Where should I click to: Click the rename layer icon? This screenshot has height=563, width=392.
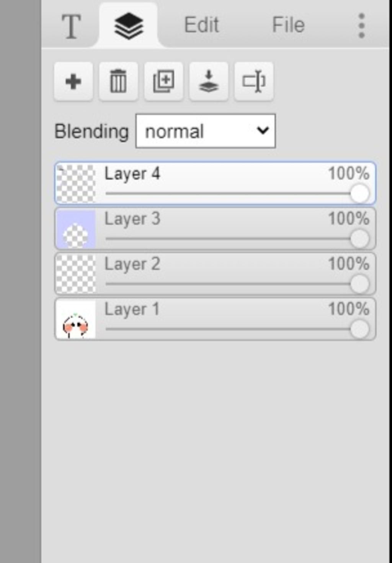[x=254, y=82]
